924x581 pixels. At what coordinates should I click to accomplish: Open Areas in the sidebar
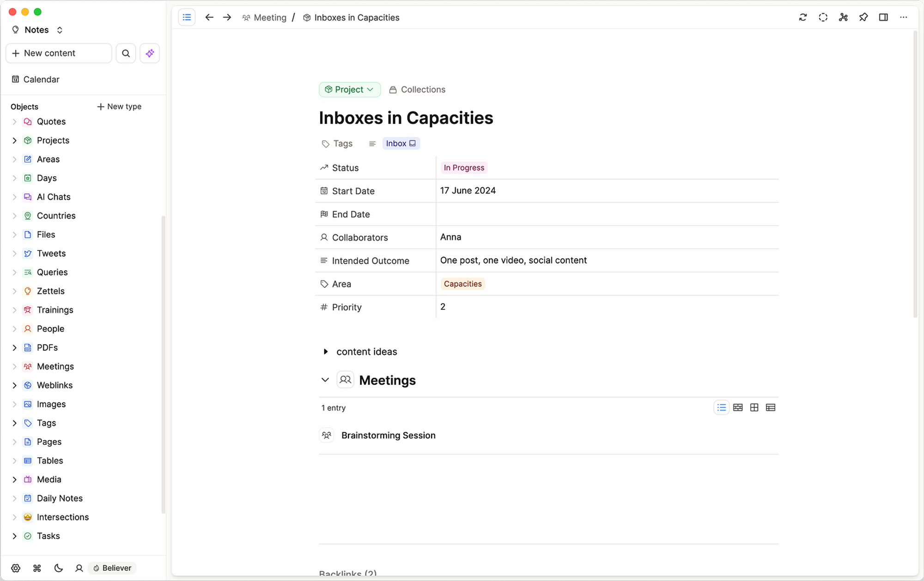[x=48, y=159]
